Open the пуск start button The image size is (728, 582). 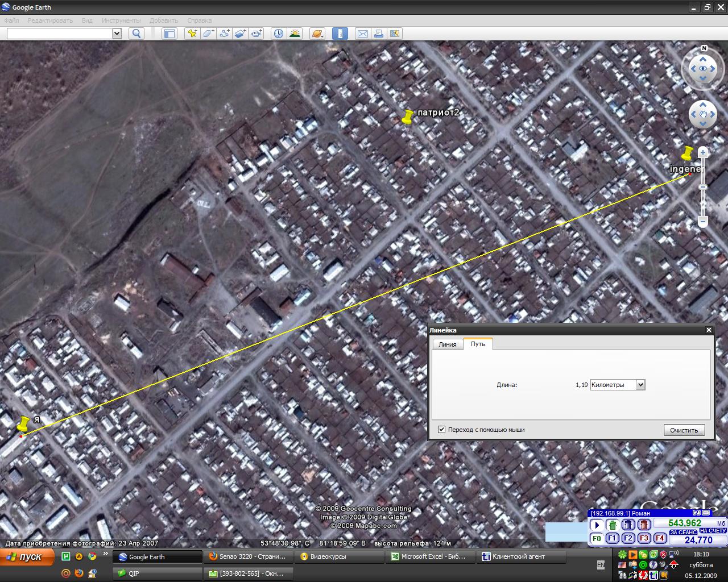point(27,557)
